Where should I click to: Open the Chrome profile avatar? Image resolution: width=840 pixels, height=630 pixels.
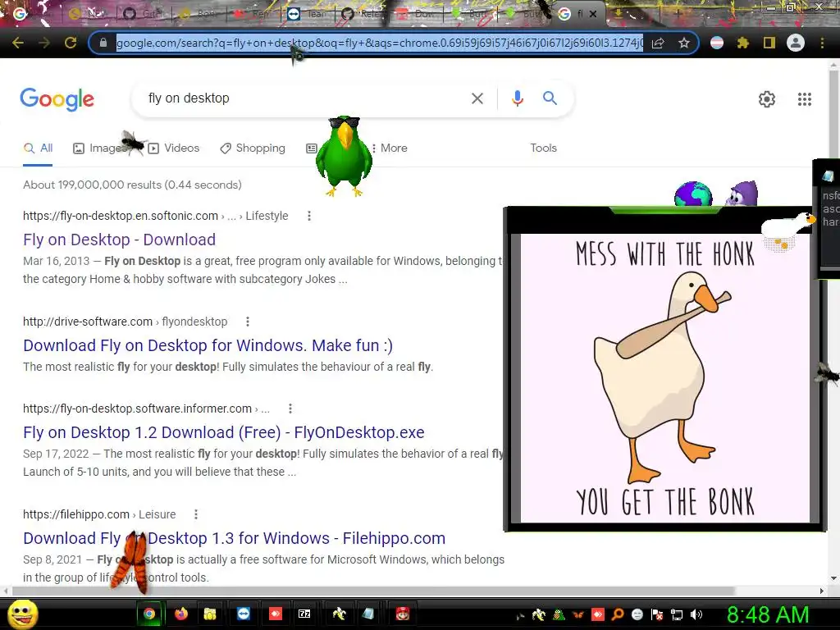point(796,43)
